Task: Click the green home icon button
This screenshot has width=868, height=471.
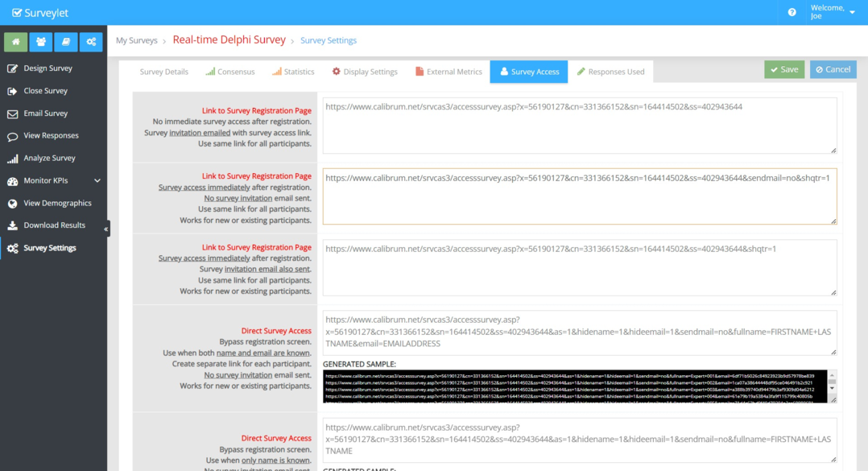Action: pos(15,42)
